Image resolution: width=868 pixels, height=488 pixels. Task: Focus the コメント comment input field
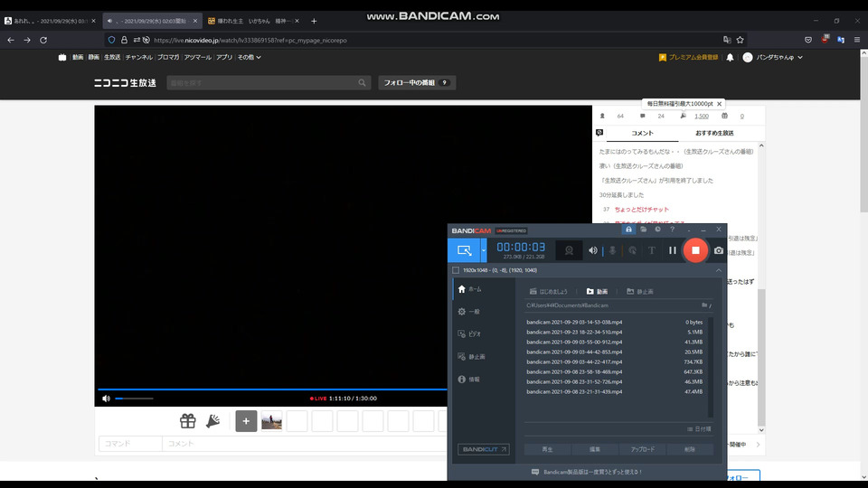click(x=305, y=443)
